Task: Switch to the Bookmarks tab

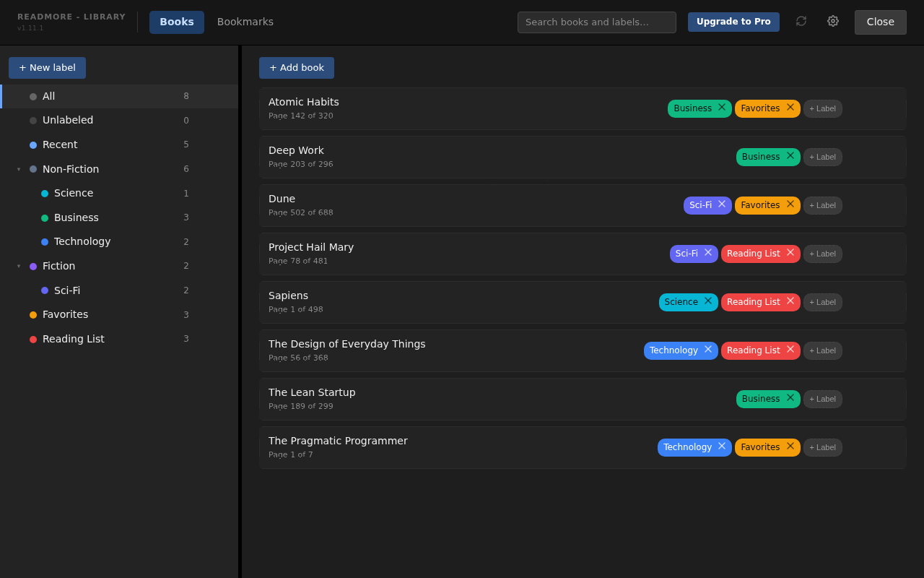Action: coord(245,22)
